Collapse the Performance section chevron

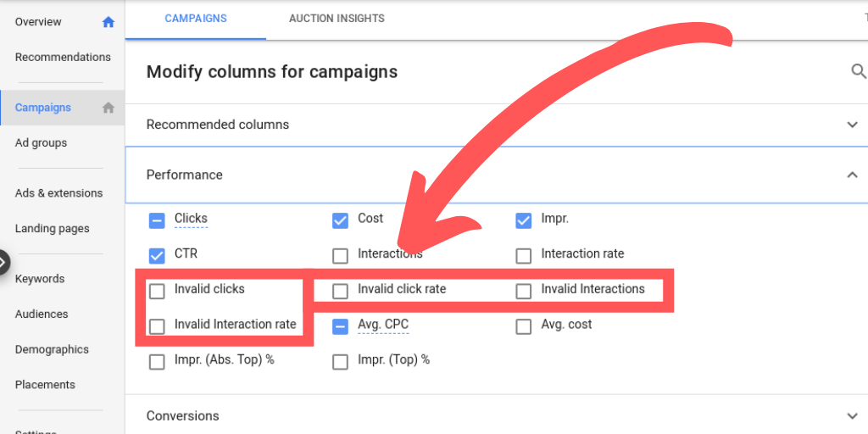click(x=852, y=175)
